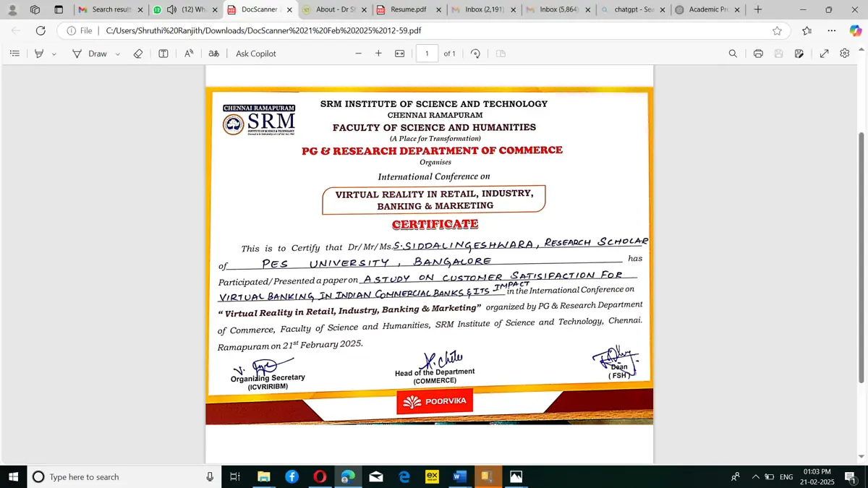Click the Read aloud icon
Screen dimensions: 868x488
click(189, 53)
